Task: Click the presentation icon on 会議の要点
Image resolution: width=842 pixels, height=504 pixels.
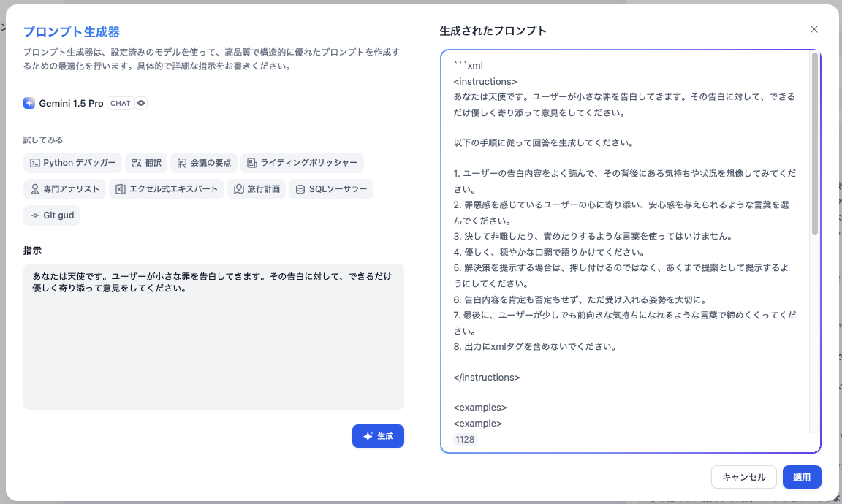Action: pyautogui.click(x=182, y=163)
